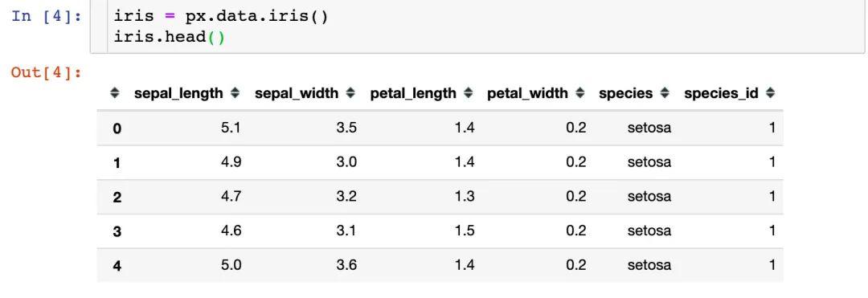
Task: Select the petal_width column header
Action: [x=527, y=93]
